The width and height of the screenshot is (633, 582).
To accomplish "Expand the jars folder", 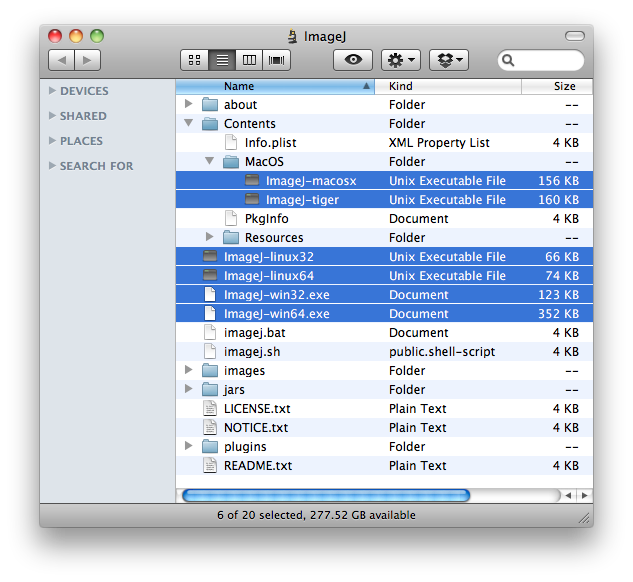I will coord(188,389).
